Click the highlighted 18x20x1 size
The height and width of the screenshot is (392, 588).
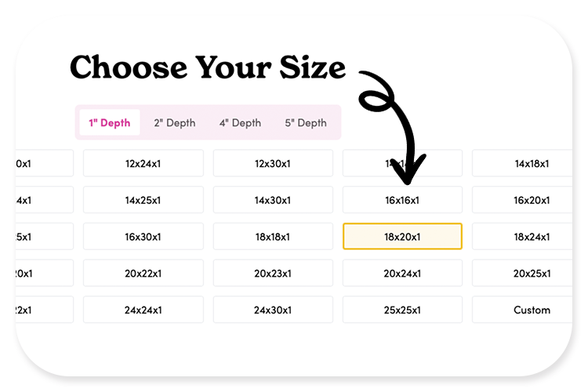tap(402, 237)
